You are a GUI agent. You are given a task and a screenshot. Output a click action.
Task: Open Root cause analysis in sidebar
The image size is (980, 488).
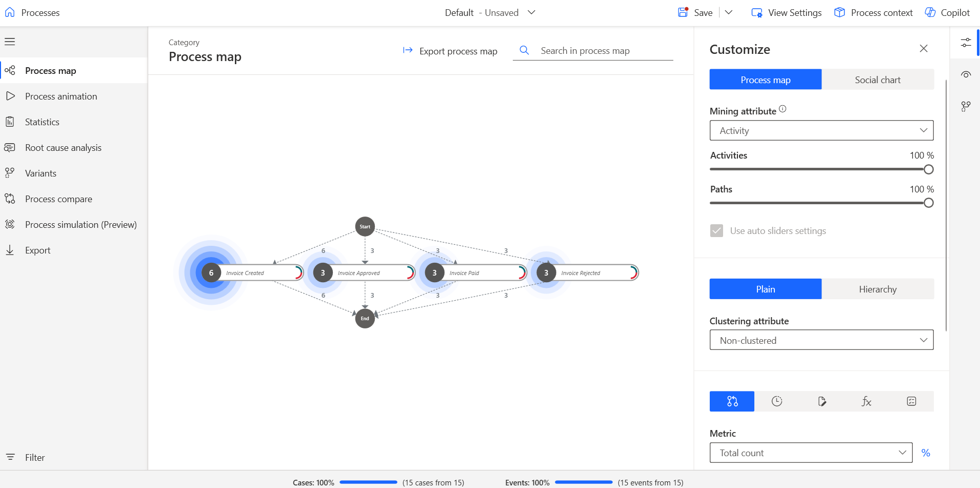pos(63,148)
